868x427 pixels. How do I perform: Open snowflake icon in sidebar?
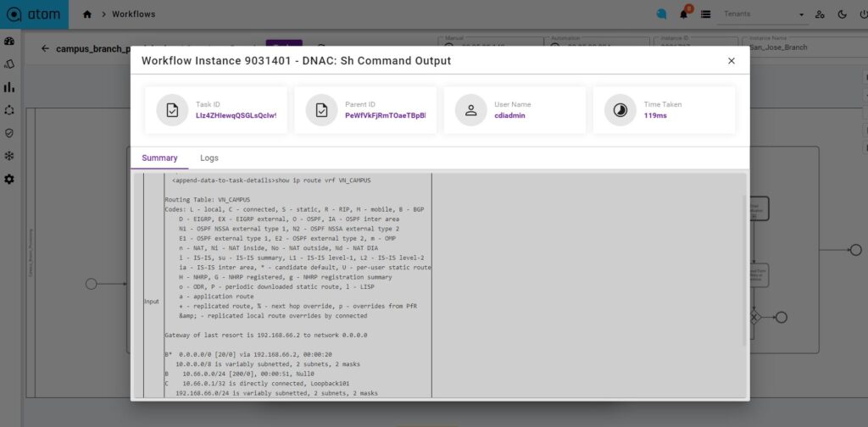click(x=8, y=156)
